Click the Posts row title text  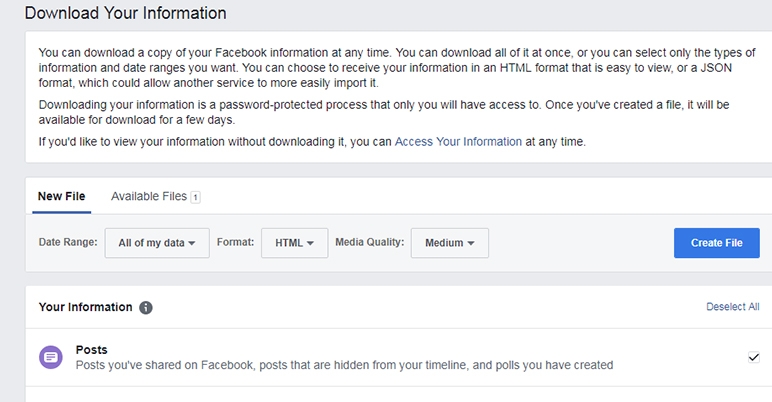[92, 349]
